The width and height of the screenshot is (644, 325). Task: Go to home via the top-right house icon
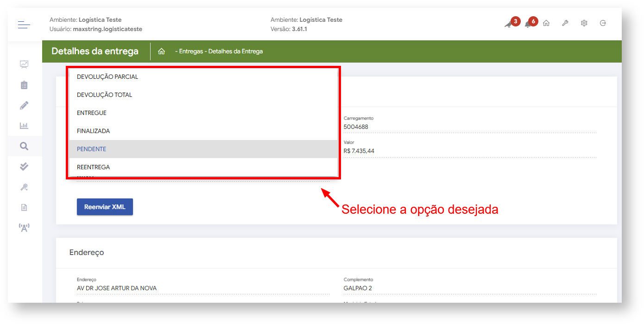point(546,23)
